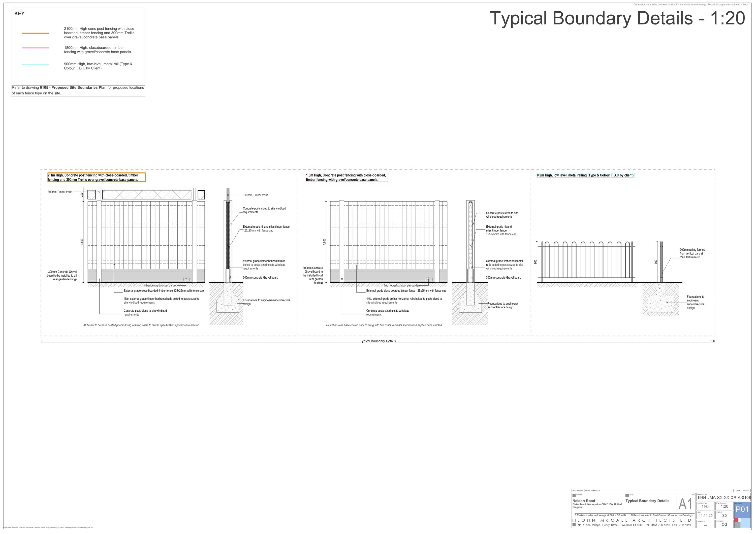This screenshot has width=756, height=534.
Task: Click the grey square beside PROJECT label
Action: pyautogui.click(x=574, y=495)
